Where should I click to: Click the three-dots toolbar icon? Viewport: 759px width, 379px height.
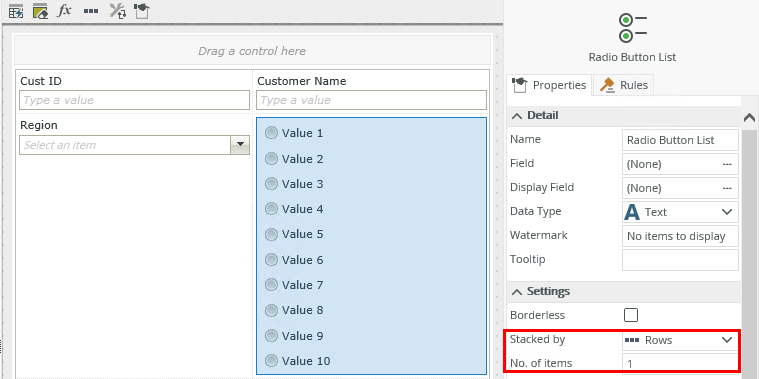[91, 11]
